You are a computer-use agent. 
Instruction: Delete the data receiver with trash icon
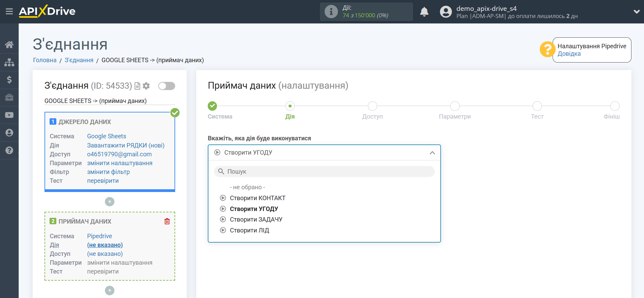[x=167, y=222]
